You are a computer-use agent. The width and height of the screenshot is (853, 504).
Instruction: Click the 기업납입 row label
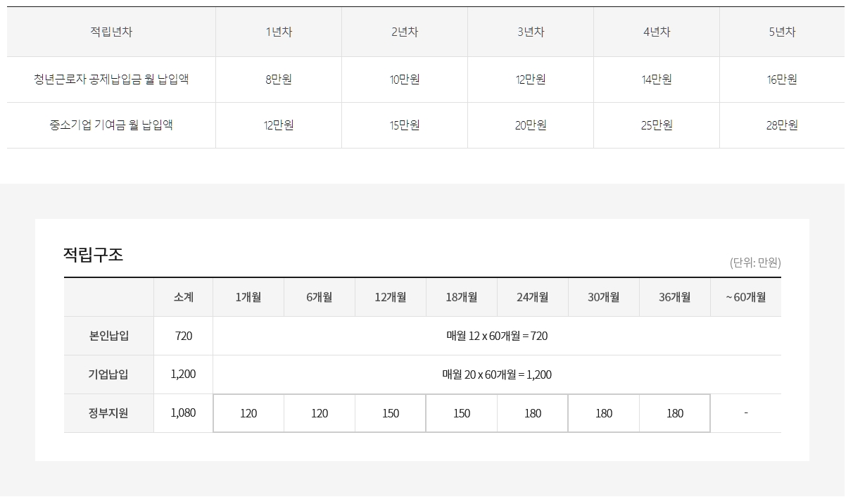109,374
